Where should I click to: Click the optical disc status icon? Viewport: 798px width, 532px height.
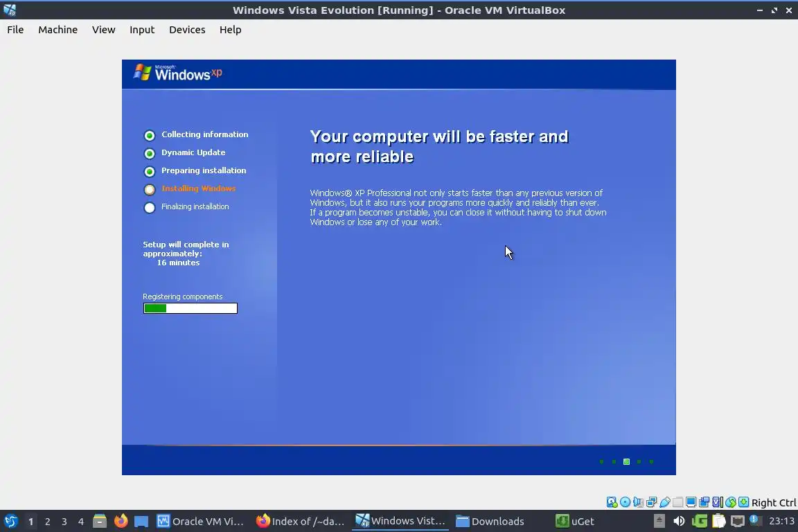tap(625, 502)
